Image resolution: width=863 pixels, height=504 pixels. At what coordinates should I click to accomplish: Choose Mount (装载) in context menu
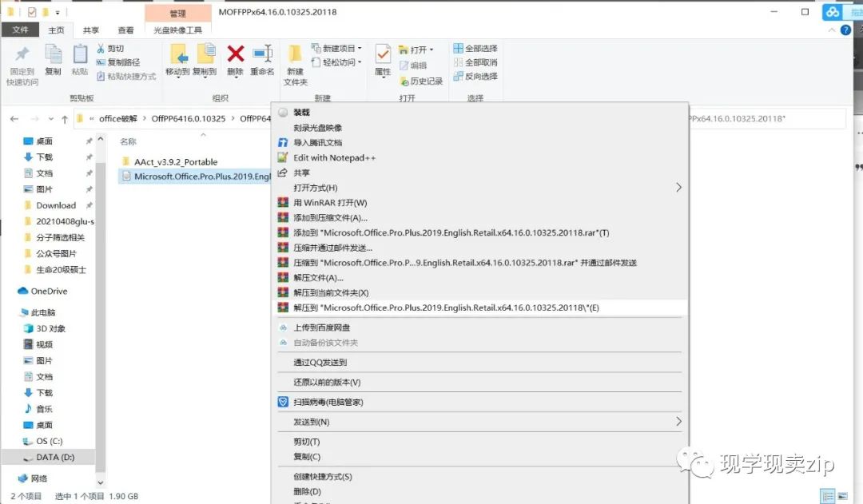pos(479,113)
